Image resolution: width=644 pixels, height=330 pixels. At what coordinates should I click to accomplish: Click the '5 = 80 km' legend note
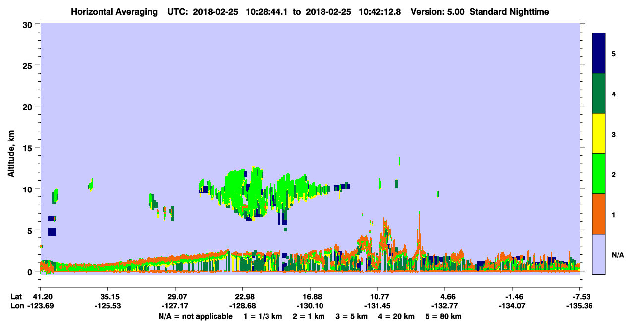tap(444, 316)
